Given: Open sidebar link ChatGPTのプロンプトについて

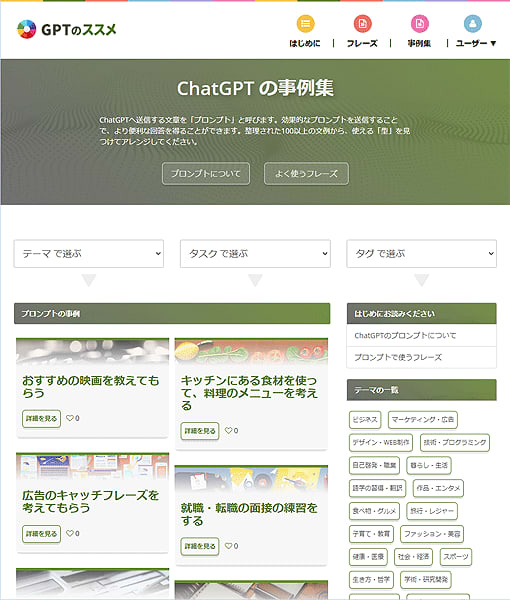Looking at the screenshot, I should [x=405, y=336].
